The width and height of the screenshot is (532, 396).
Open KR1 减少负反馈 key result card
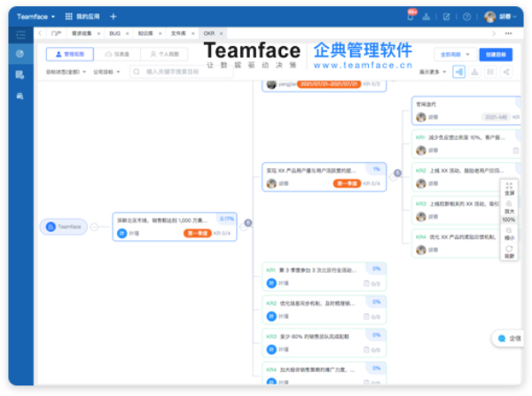pyautogui.click(x=466, y=144)
